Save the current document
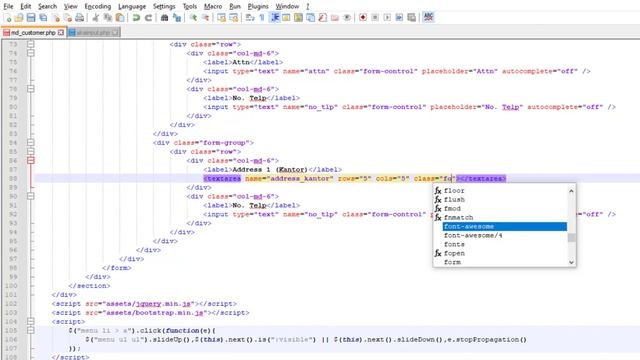Image resolution: width=640 pixels, height=360 pixels. coord(31,18)
